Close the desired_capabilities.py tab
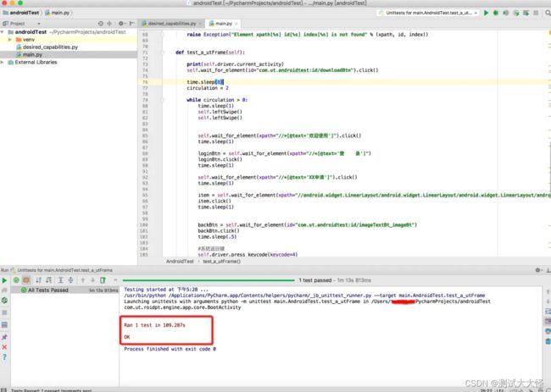Image resolution: width=551 pixels, height=392 pixels. click(x=200, y=24)
